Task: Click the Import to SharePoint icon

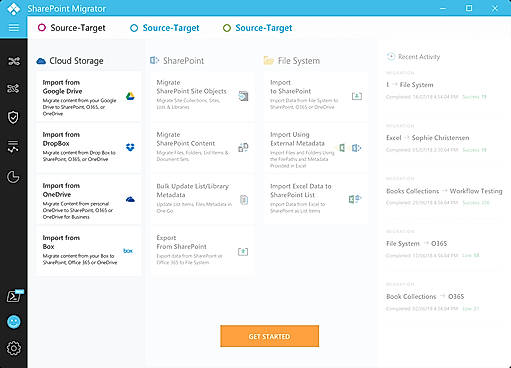Action: click(357, 96)
